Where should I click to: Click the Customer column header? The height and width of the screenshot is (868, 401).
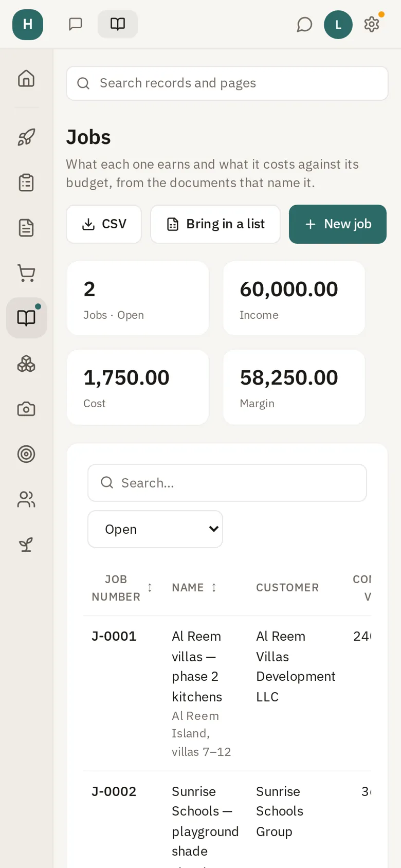coord(287,588)
